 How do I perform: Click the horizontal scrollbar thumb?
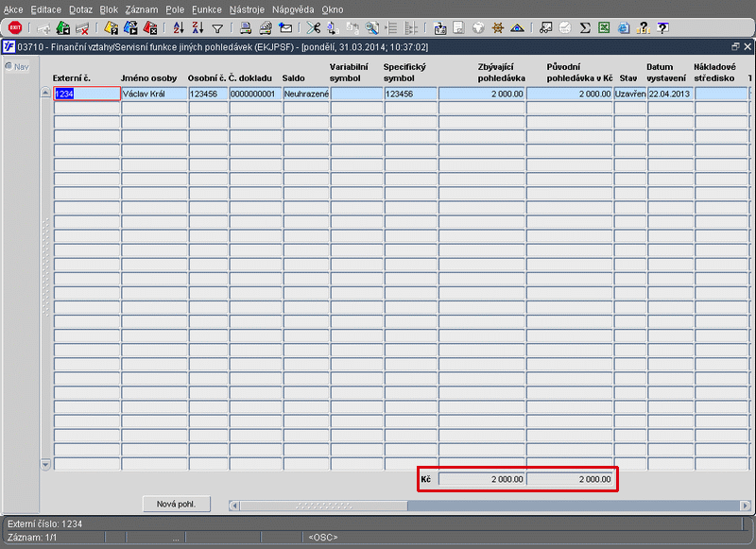coord(323,506)
